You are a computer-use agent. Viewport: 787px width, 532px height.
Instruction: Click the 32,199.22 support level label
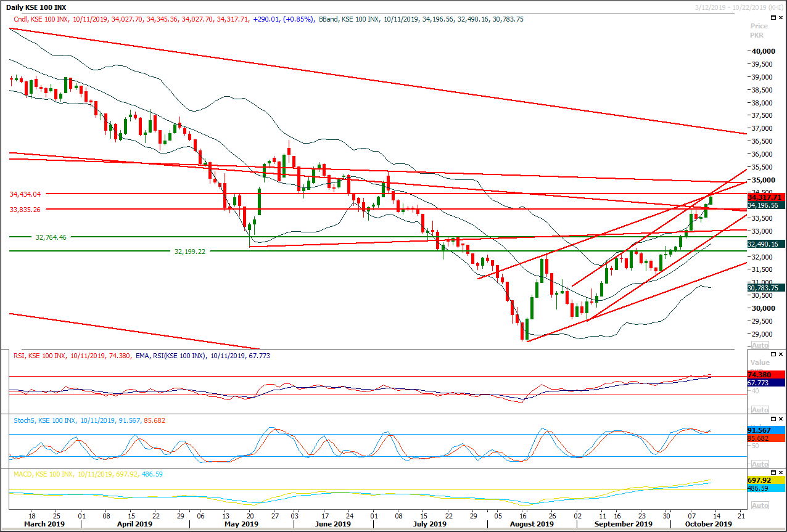[x=190, y=252]
